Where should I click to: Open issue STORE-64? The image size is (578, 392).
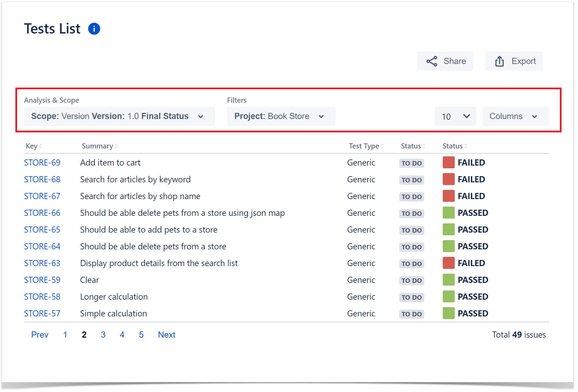(42, 247)
